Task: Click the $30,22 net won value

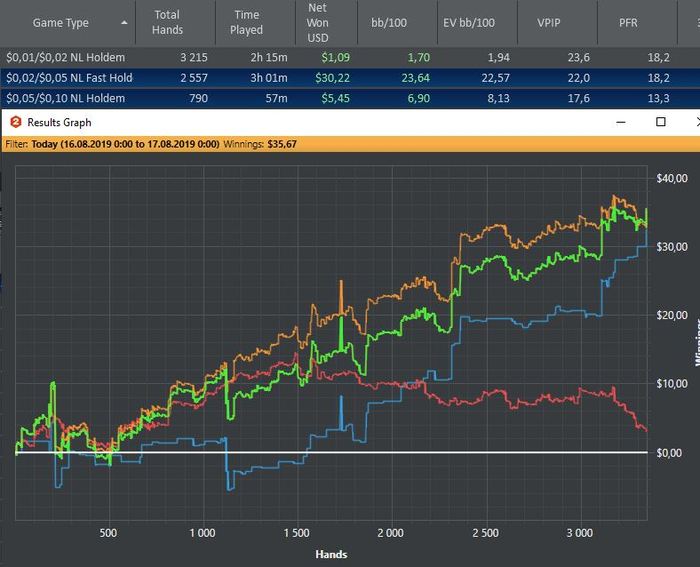Action: 333,78
